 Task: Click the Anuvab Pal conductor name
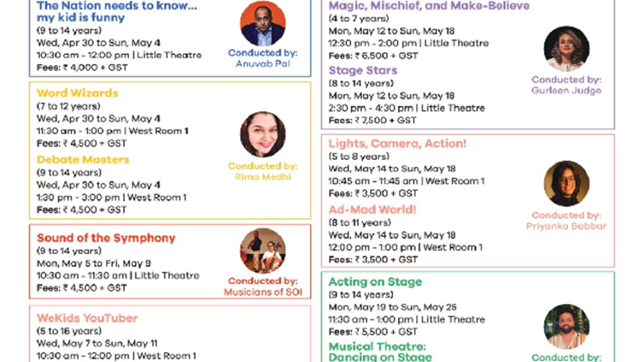tap(262, 63)
